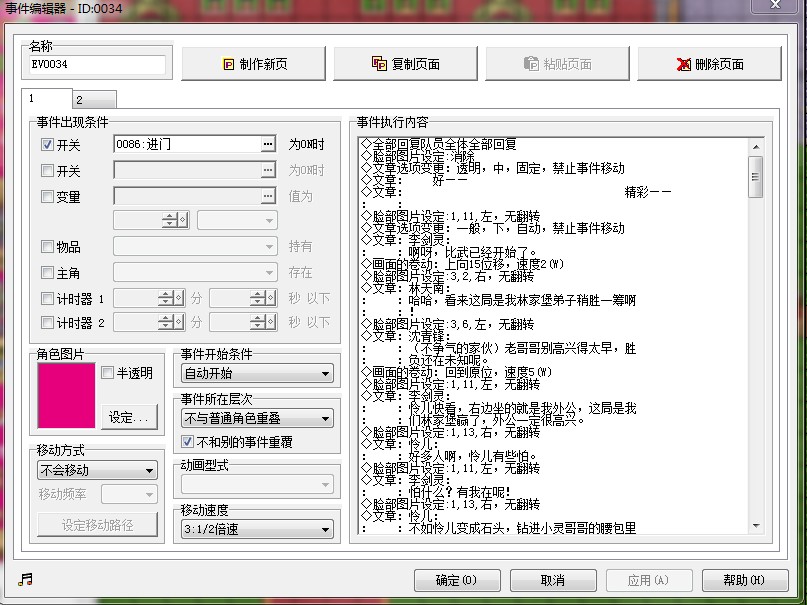Click the 删除页面 button
This screenshot has width=807, height=605.
(709, 64)
